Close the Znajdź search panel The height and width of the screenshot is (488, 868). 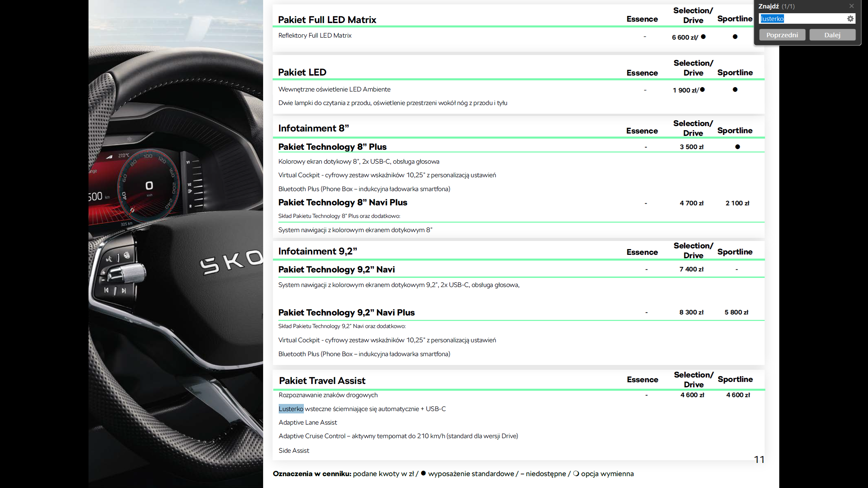(851, 6)
